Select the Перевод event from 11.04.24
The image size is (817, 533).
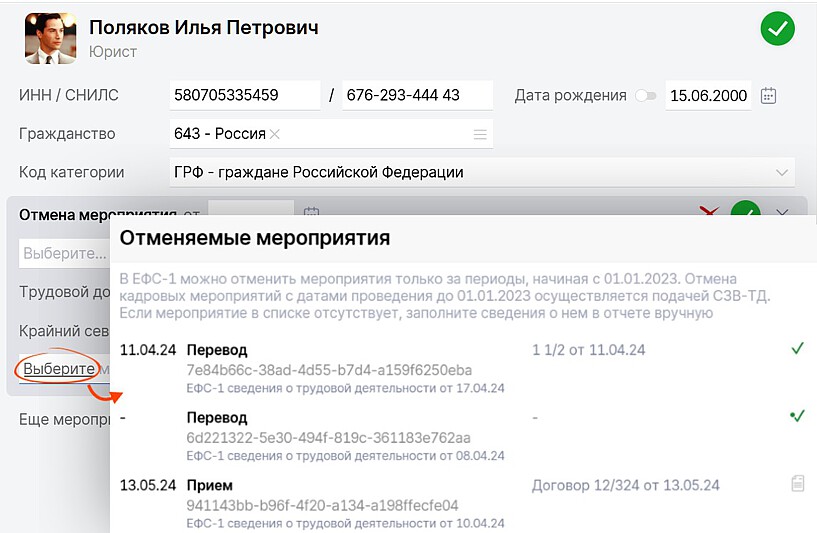pos(217,351)
